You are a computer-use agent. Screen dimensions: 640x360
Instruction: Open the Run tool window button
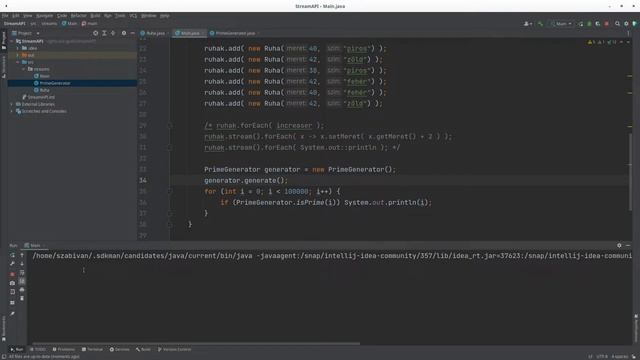tap(17, 349)
